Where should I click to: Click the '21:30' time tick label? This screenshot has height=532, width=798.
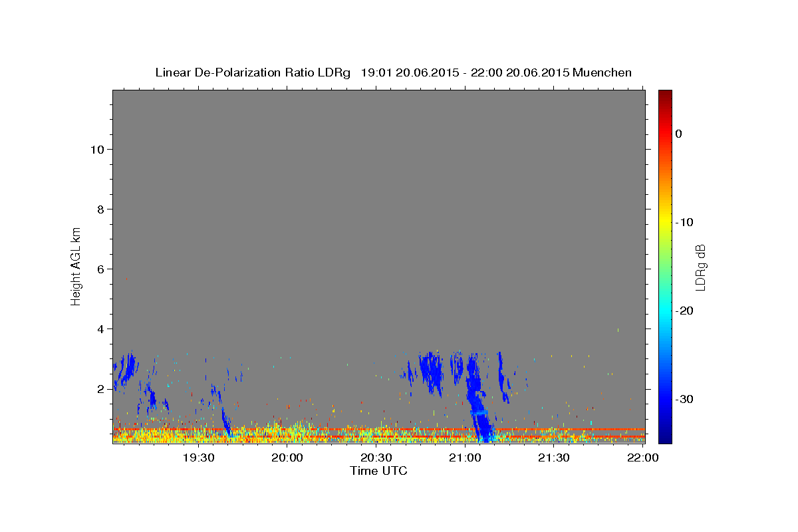(x=554, y=458)
